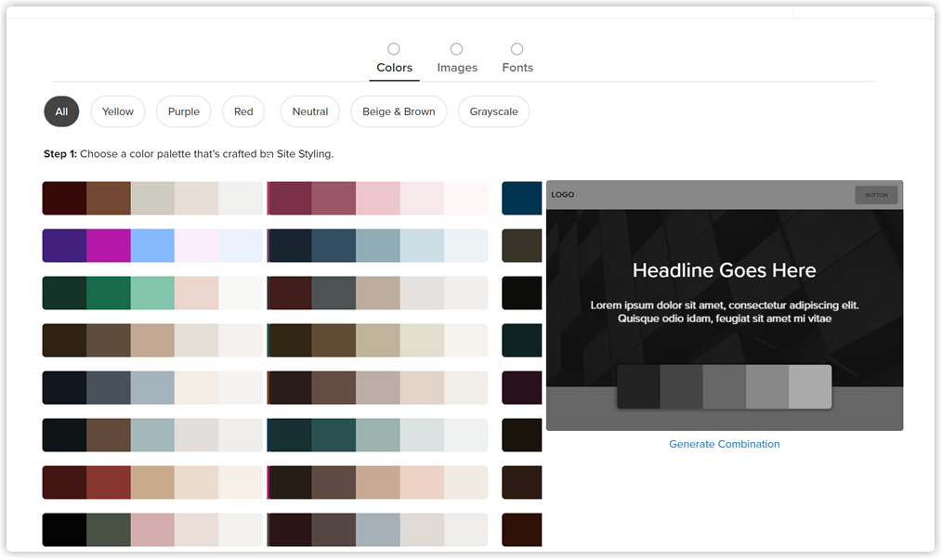Open the Images tab
Image resolution: width=942 pixels, height=560 pixels.
pos(457,67)
